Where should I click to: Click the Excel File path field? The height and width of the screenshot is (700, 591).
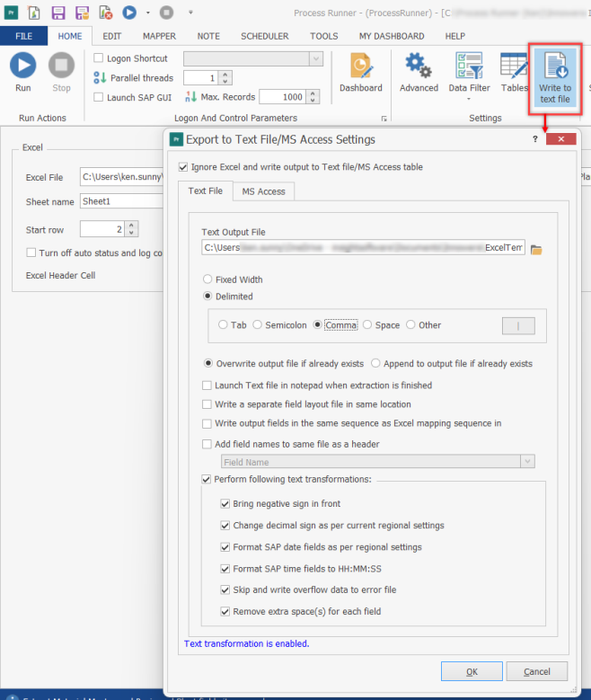[x=122, y=177]
